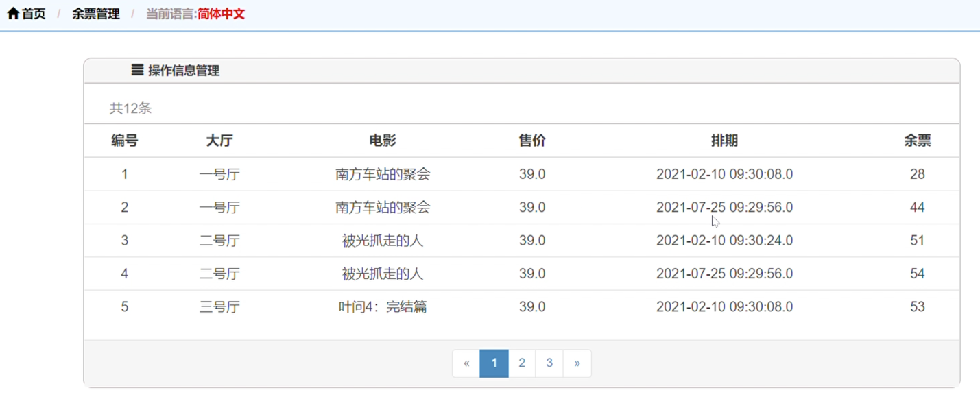Click the schedule 2021-02-10 09:30:24.0

[x=724, y=241]
